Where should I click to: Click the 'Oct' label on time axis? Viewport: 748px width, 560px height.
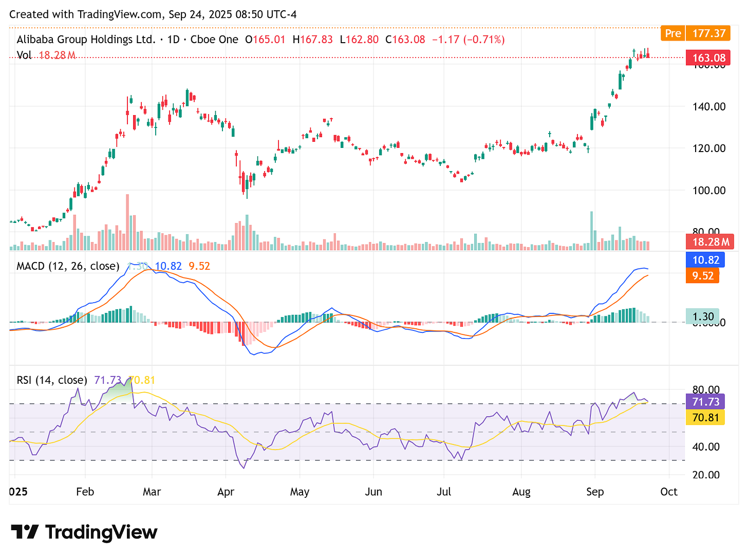coord(669,492)
